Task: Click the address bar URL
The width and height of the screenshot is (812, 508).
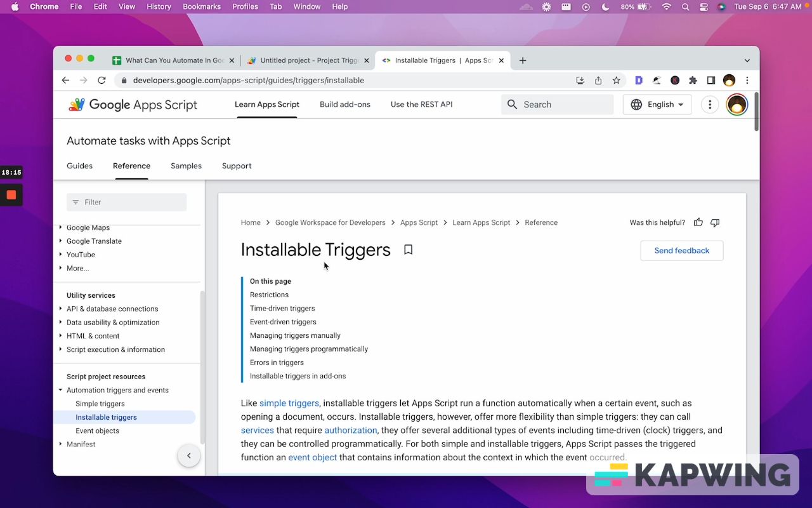Action: coord(249,80)
